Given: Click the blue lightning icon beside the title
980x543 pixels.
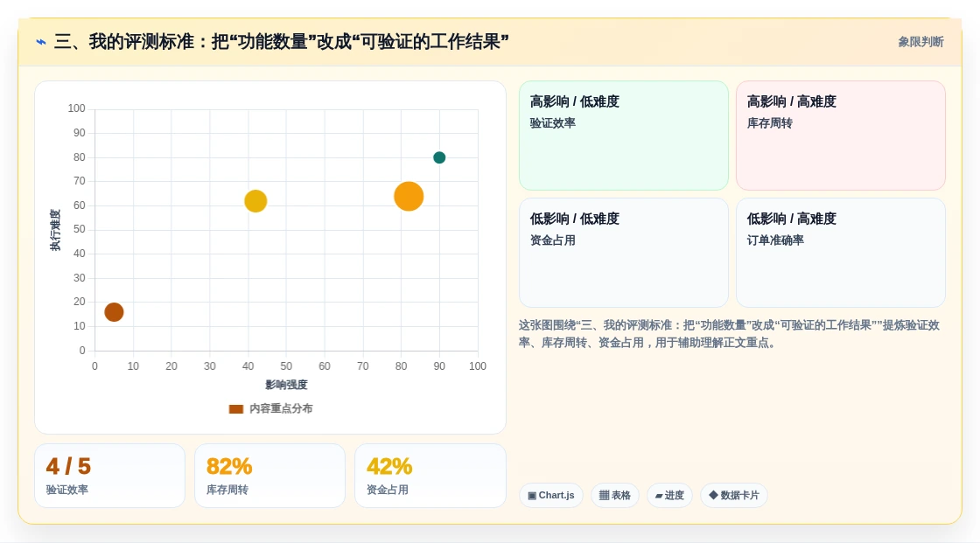Looking at the screenshot, I should pos(41,43).
